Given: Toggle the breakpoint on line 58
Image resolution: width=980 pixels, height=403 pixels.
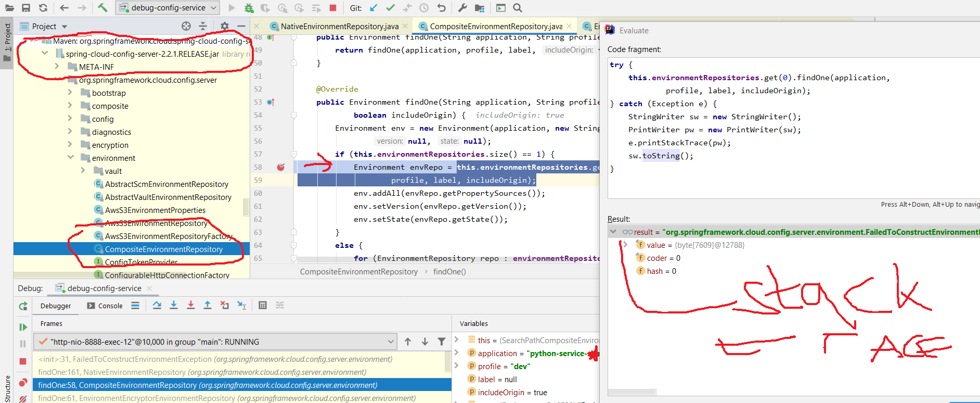Looking at the screenshot, I should (x=281, y=167).
